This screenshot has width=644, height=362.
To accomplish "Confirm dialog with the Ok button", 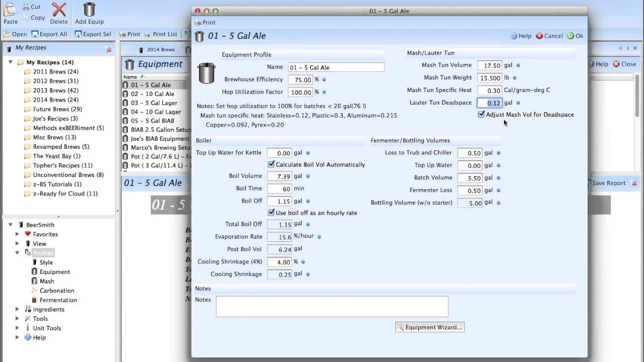I will 575,36.
